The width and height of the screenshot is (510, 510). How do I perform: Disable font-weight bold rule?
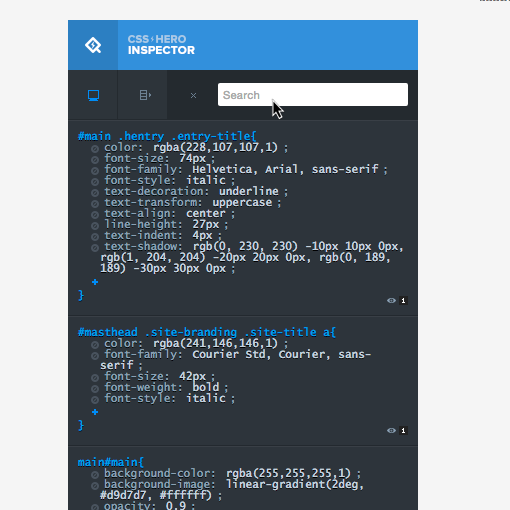tap(95, 389)
